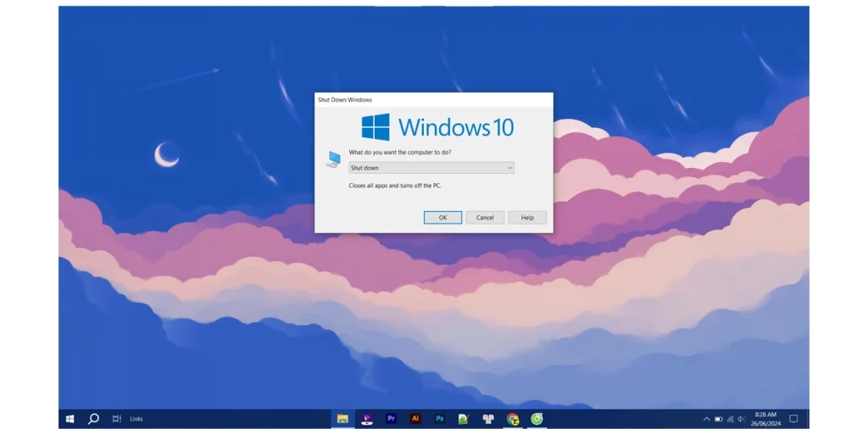
Task: Click the battery status tray icon
Action: (718, 419)
